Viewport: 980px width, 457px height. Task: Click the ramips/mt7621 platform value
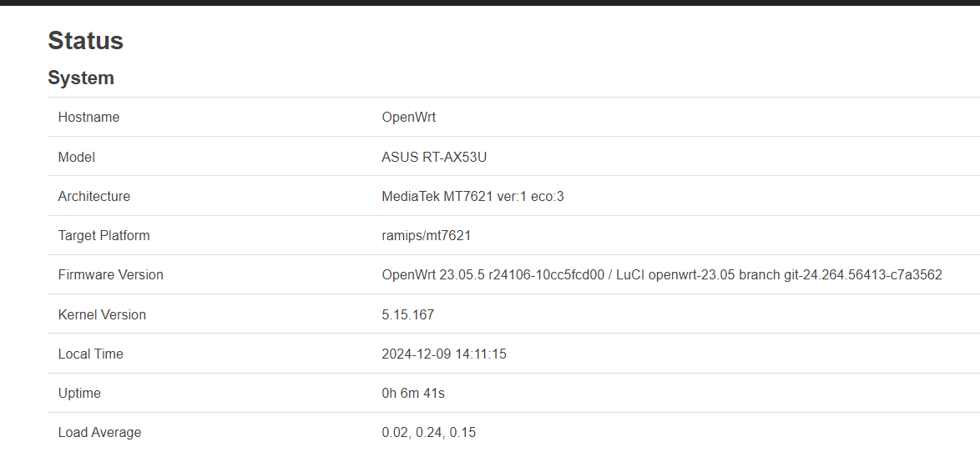click(x=427, y=235)
